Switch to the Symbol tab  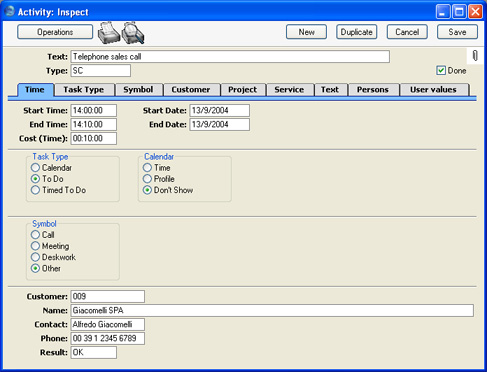(x=139, y=90)
